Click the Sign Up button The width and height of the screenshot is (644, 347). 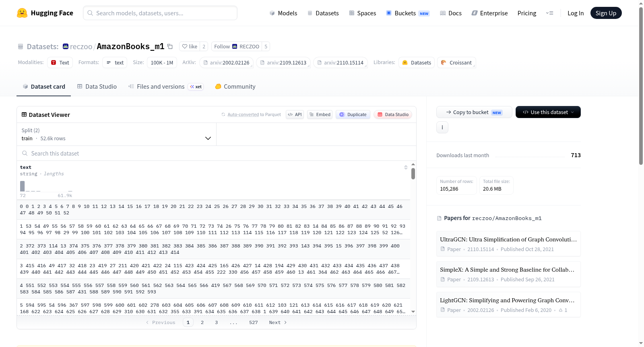(606, 13)
